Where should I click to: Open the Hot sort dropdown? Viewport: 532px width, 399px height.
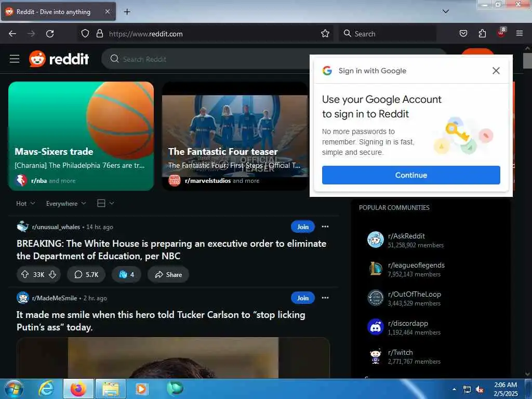pos(25,204)
